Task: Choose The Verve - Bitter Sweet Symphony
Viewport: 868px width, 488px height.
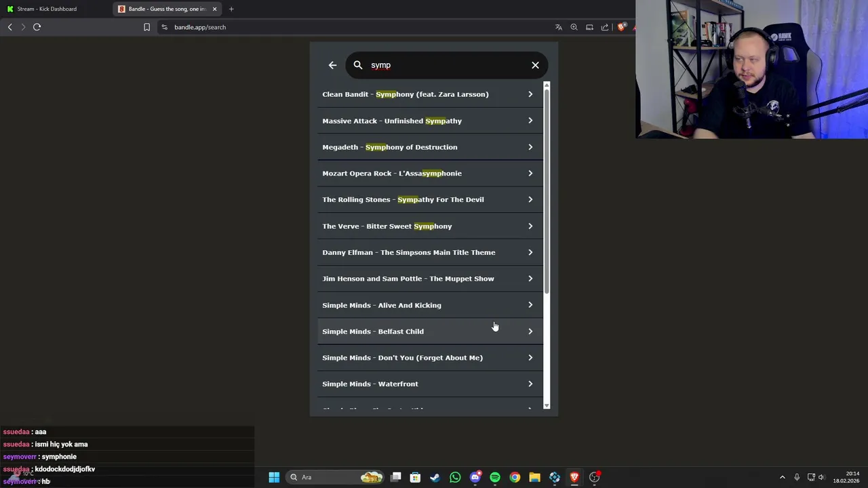Action: tap(430, 226)
